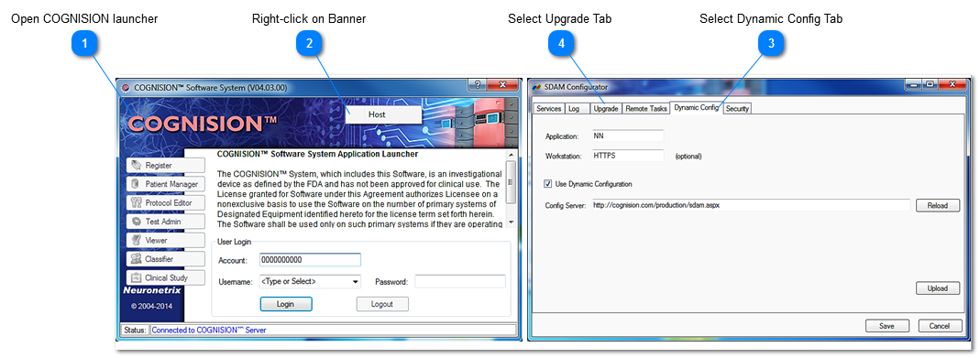The width and height of the screenshot is (980, 358).
Task: Launch the Protocol Editor
Action: (166, 202)
